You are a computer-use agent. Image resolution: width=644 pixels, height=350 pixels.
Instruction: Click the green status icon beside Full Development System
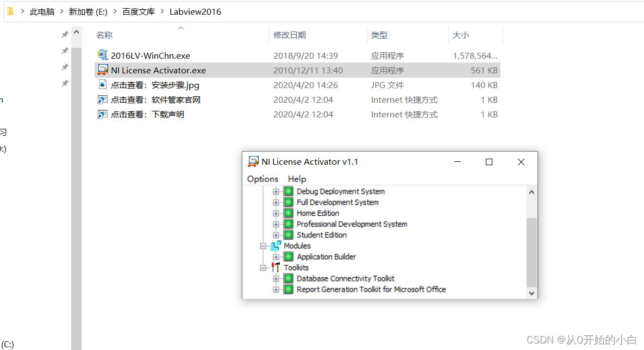[288, 202]
